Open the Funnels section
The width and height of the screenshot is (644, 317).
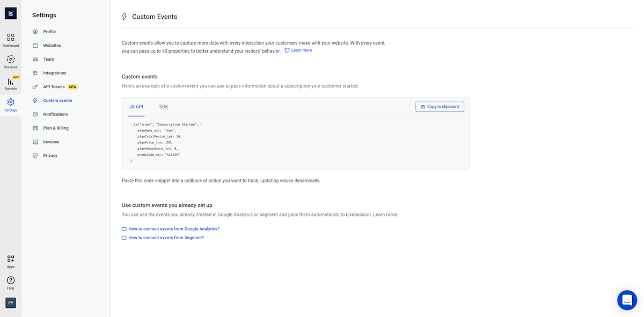click(11, 83)
